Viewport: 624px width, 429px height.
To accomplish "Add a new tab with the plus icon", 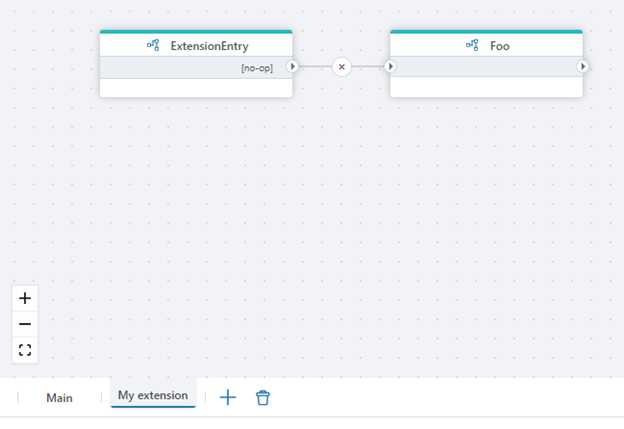I will 228,397.
